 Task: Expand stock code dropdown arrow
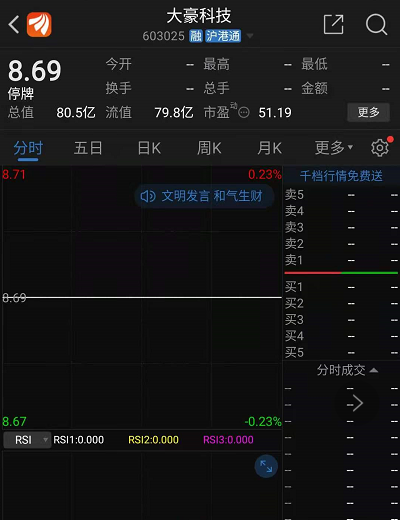click(x=250, y=36)
